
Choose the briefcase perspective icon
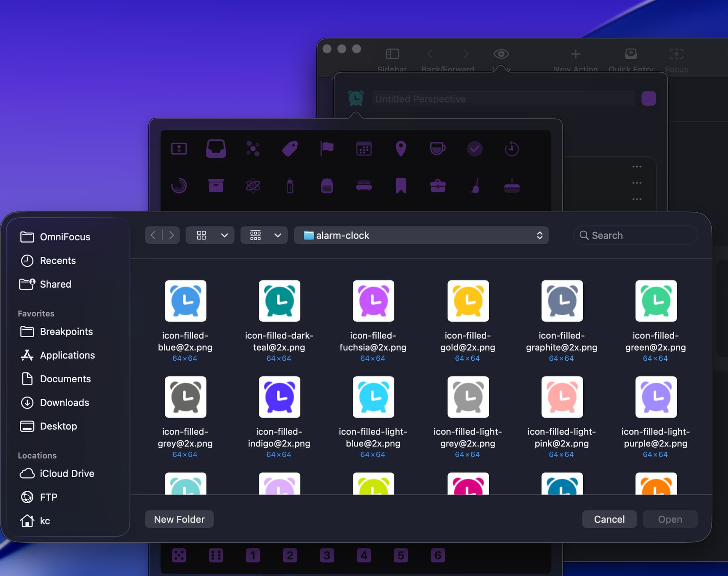438,186
